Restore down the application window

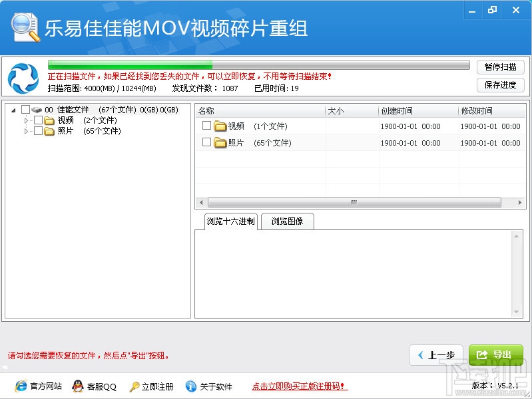[492, 10]
